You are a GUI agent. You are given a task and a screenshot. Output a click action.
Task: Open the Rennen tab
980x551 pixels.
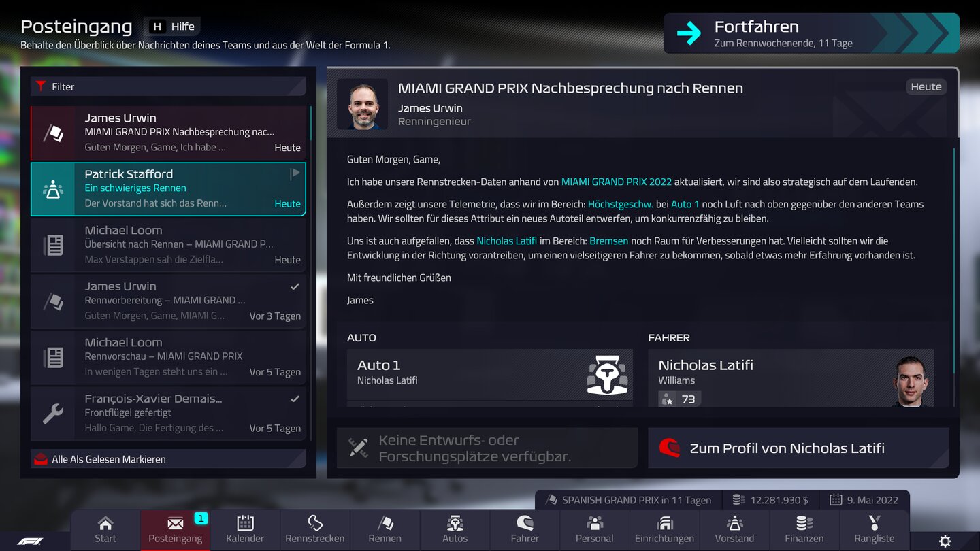385,530
